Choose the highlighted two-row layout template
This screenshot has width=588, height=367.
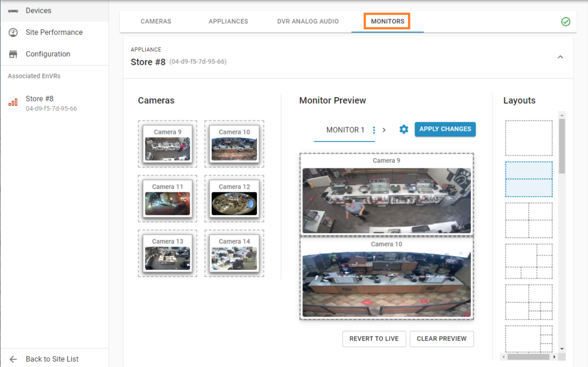pos(529,179)
